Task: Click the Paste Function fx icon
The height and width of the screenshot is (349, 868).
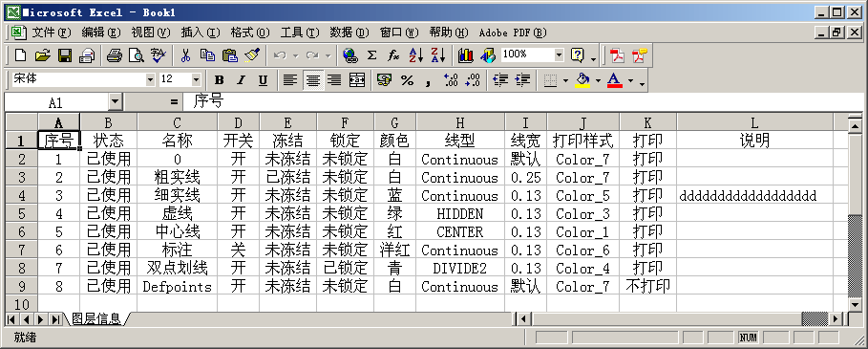Action: pos(393,55)
